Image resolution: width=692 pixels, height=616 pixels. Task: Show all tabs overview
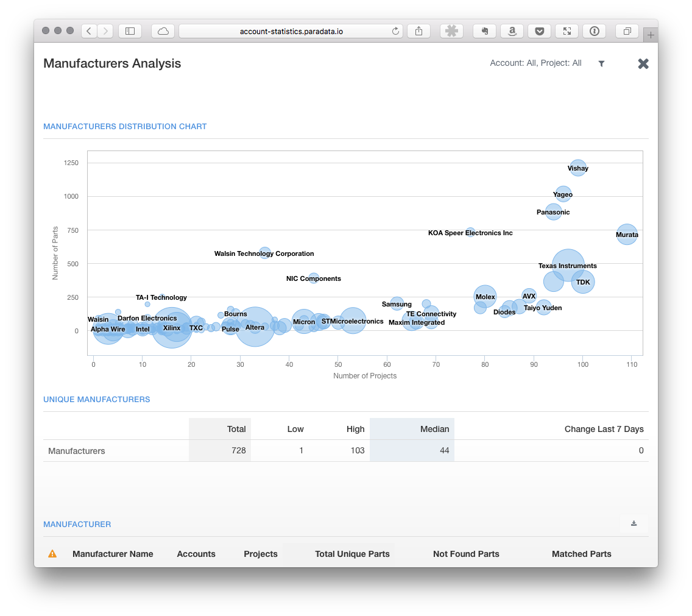(627, 31)
